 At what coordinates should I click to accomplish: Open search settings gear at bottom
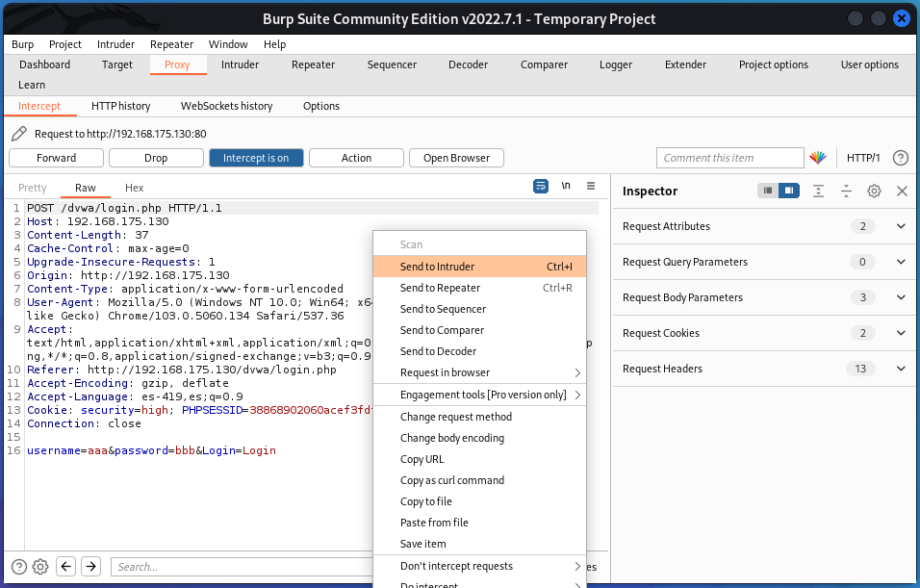point(40,567)
